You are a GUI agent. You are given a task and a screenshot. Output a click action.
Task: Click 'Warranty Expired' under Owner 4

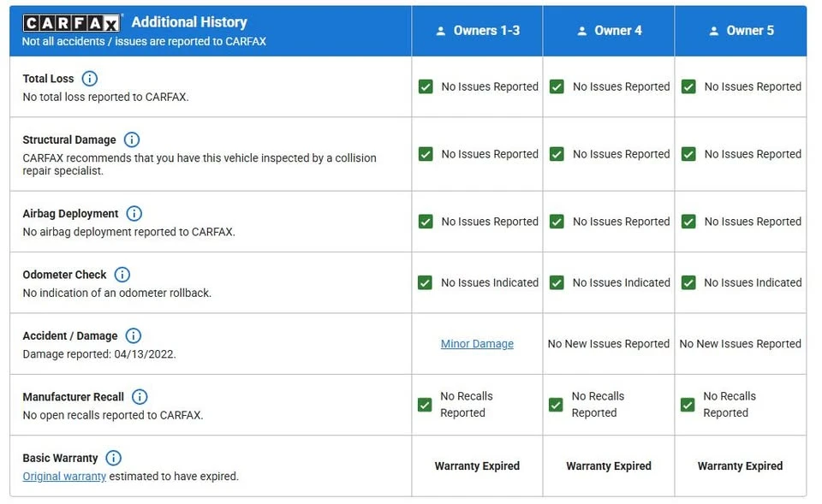click(x=609, y=466)
